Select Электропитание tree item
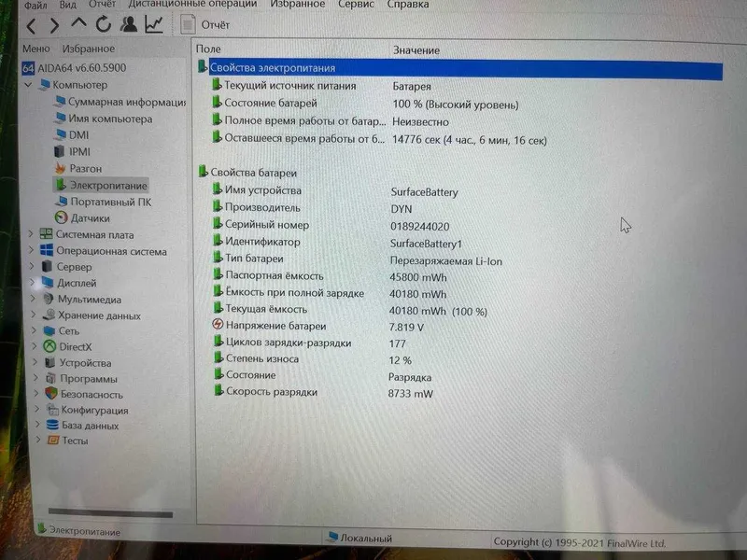 (101, 185)
